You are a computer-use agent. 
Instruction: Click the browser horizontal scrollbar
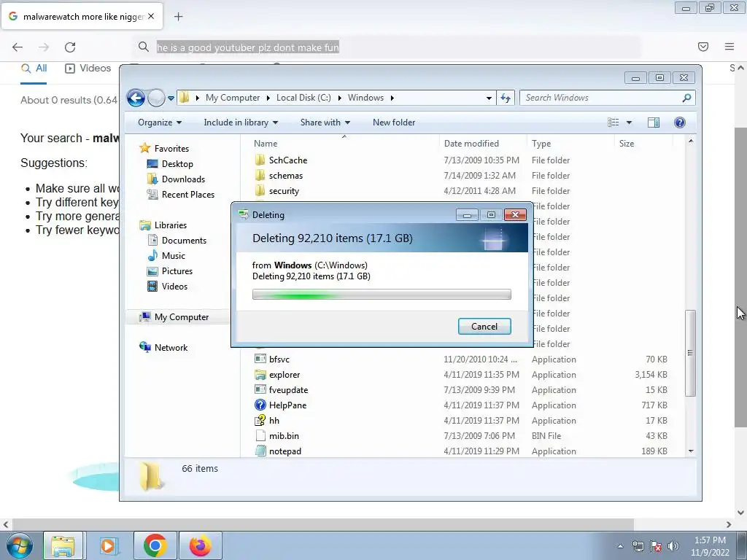(323, 524)
